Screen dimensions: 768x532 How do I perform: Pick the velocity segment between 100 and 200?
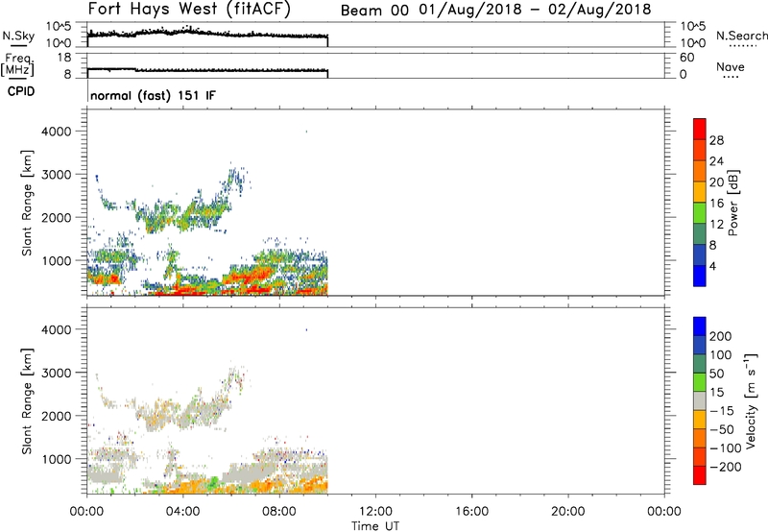(700, 346)
